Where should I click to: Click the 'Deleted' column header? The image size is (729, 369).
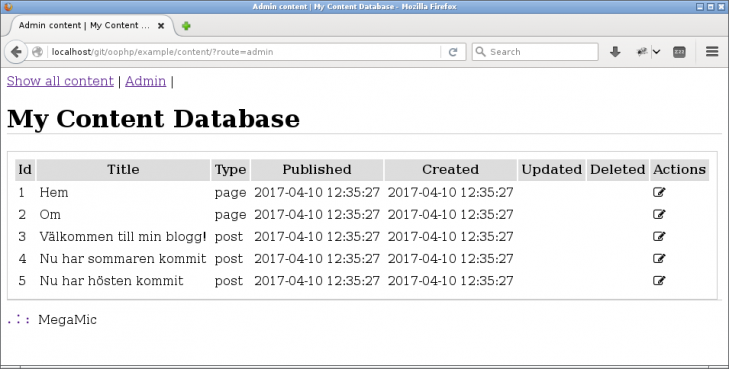click(x=617, y=170)
